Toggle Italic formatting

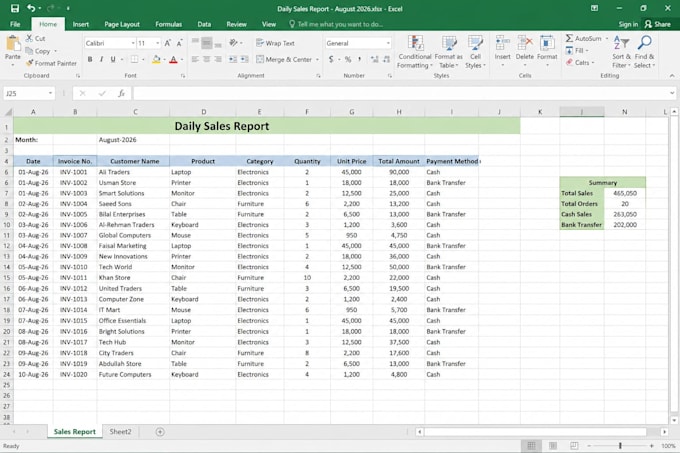[101, 59]
